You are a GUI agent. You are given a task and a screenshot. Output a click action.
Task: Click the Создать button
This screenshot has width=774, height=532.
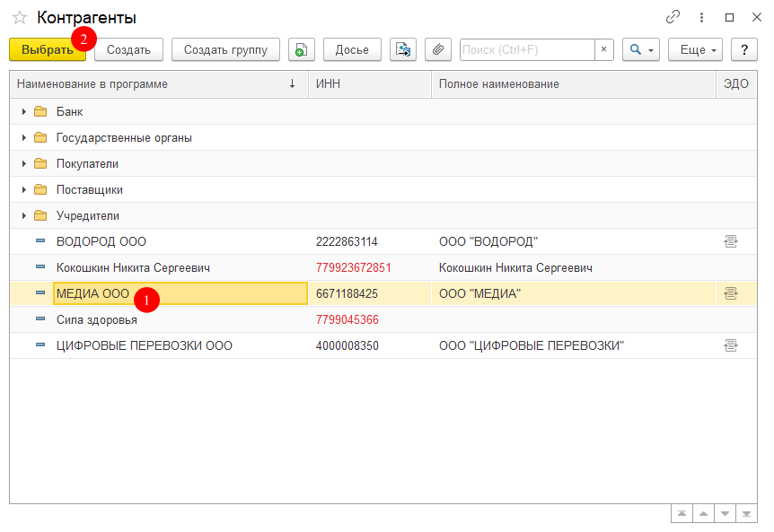pyautogui.click(x=128, y=50)
